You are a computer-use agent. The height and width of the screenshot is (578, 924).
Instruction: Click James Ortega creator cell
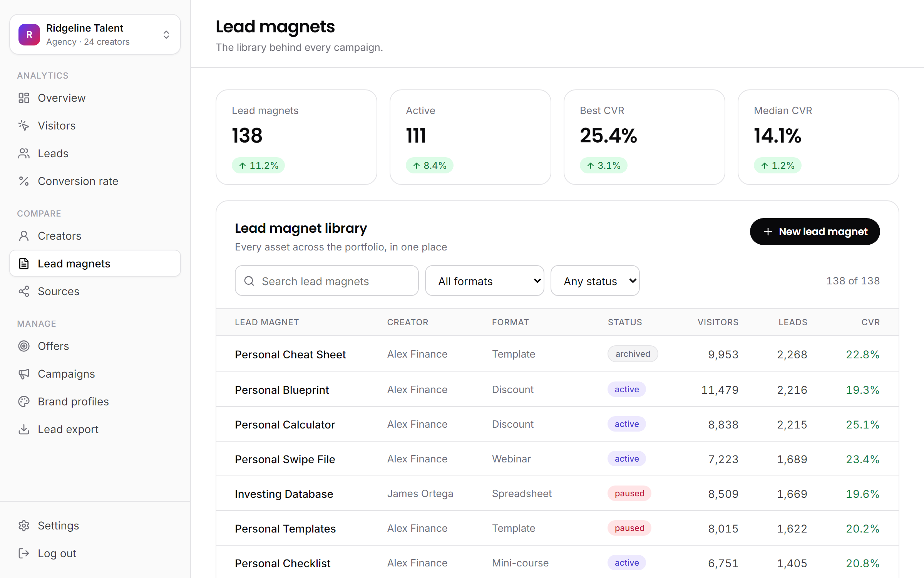tap(420, 494)
